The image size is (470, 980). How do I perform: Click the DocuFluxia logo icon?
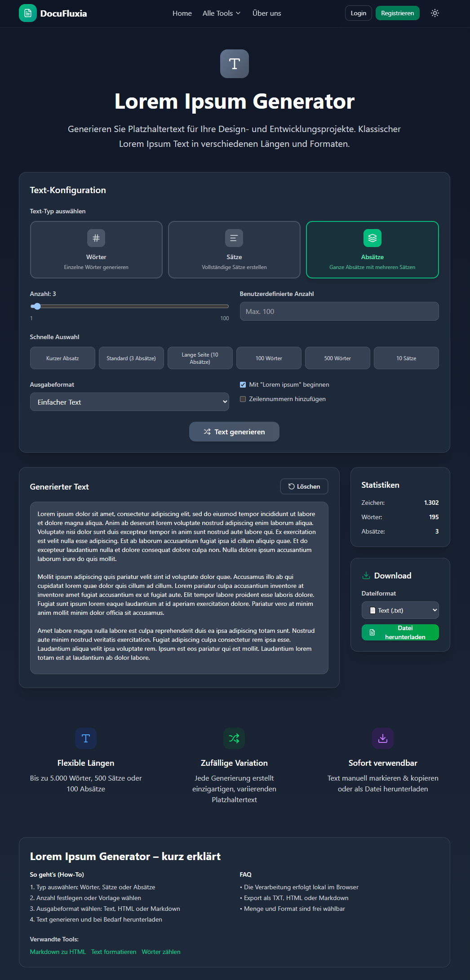[x=28, y=13]
